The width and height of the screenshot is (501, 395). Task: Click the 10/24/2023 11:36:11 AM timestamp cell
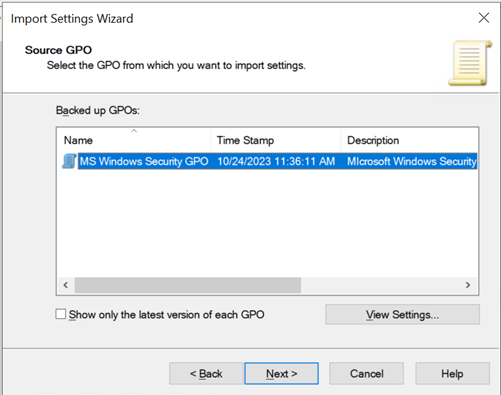276,161
